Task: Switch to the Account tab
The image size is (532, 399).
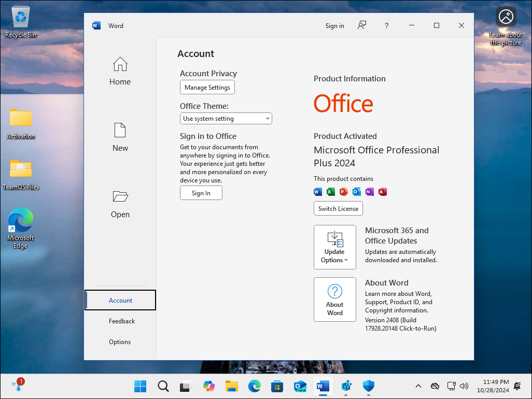Action: 120,301
